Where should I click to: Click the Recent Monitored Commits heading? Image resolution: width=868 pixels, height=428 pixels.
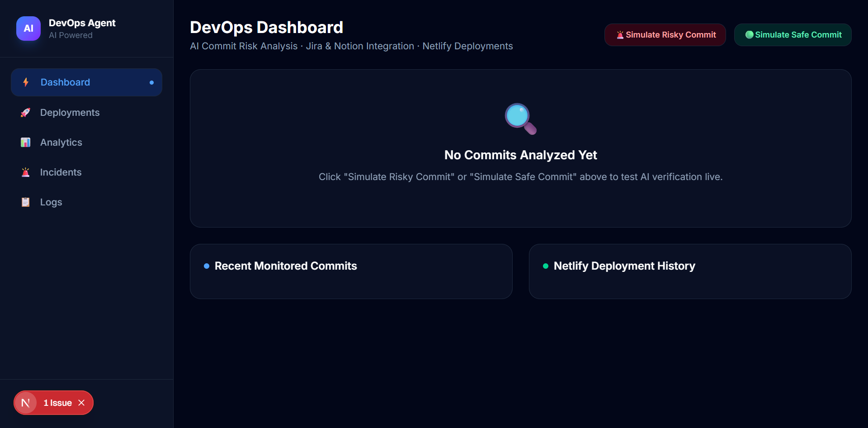point(286,266)
